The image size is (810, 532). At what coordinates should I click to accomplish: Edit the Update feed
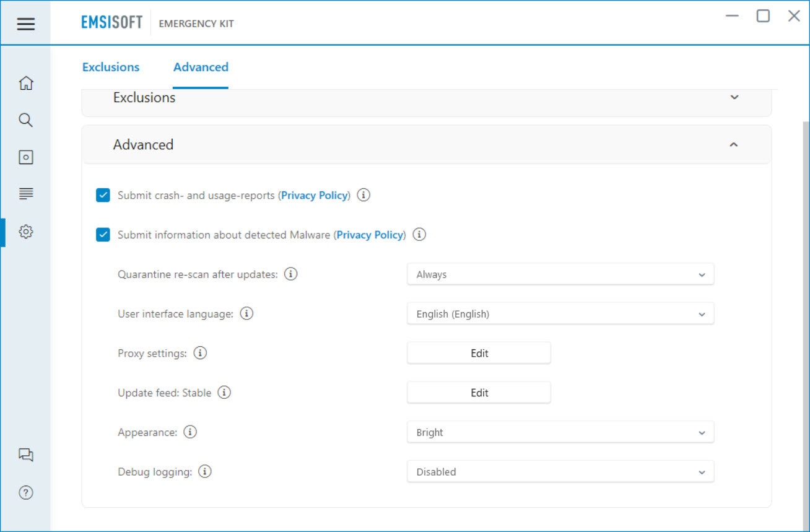point(479,393)
